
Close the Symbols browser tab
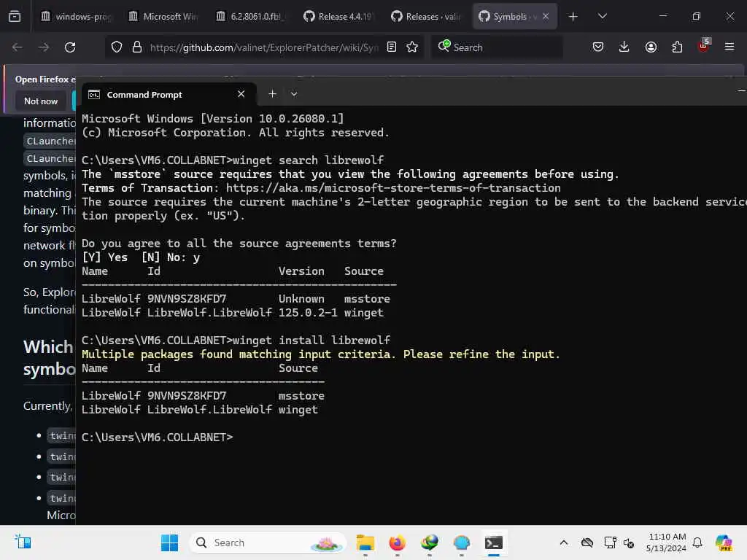(x=546, y=17)
